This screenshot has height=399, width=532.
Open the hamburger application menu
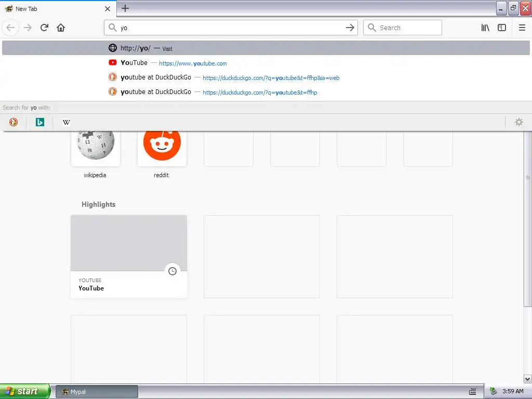(x=522, y=28)
